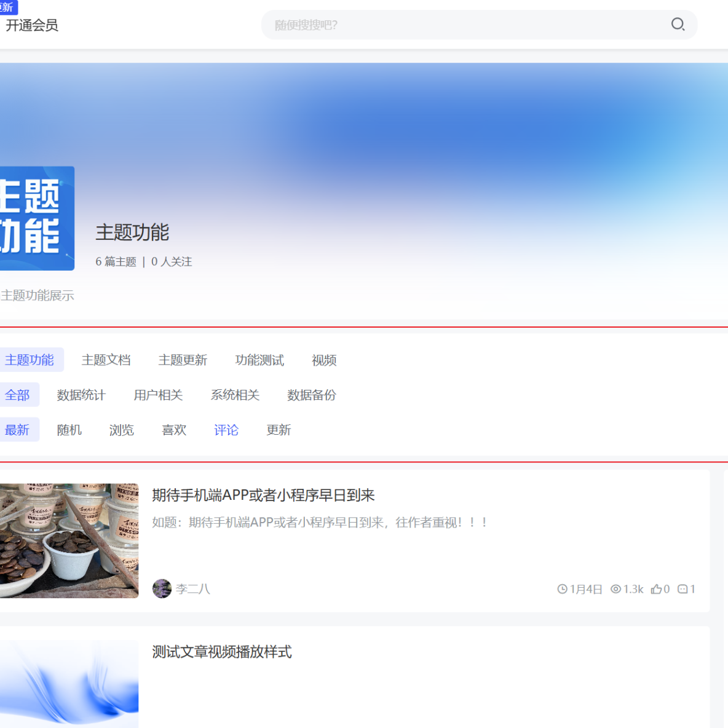Screen dimensions: 728x728
Task: Select the 数据备份 category filter
Action: [x=311, y=395]
